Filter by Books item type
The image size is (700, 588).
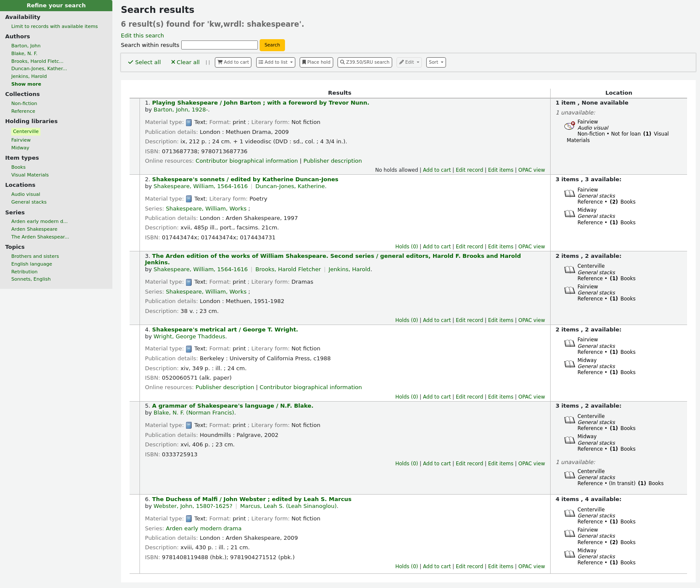18,167
